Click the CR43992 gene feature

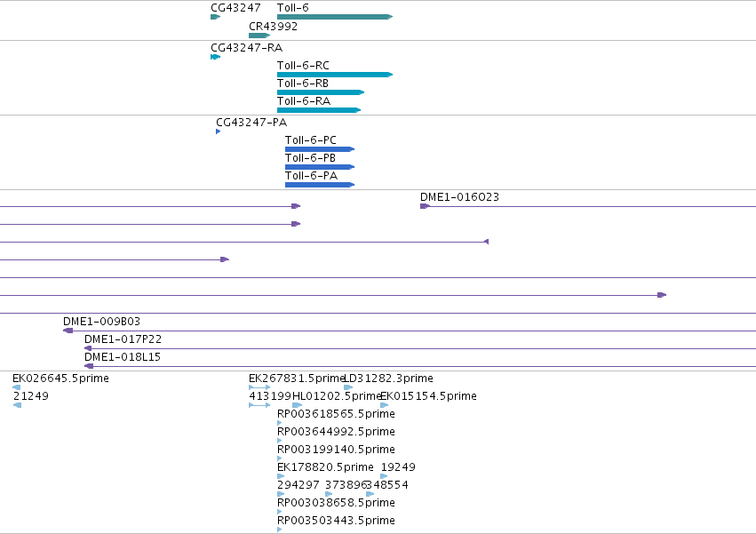259,36
